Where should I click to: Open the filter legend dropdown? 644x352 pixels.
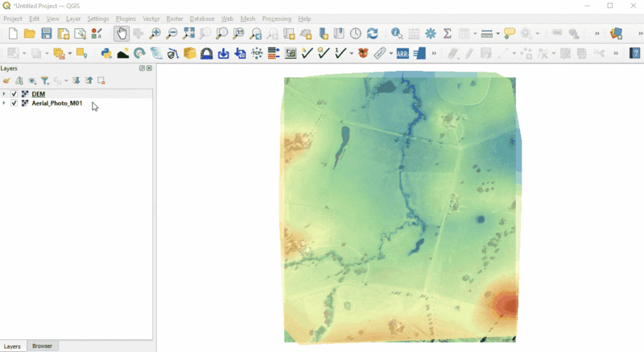click(46, 81)
